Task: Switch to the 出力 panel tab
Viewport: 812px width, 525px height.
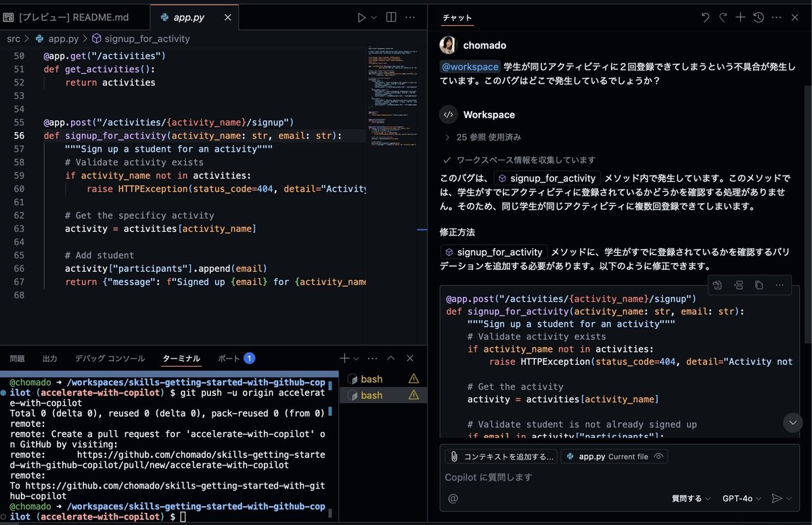Action: [x=50, y=359]
